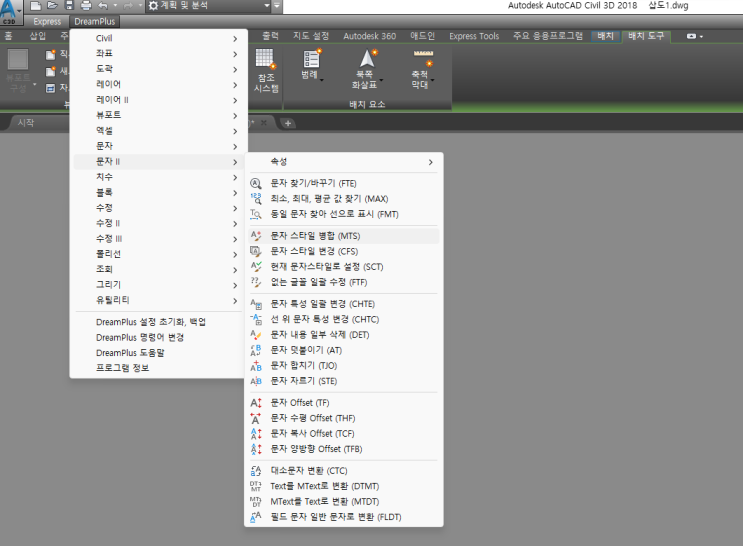
Task: Click the horizontal Offset (THF) icon
Action: coord(256,418)
